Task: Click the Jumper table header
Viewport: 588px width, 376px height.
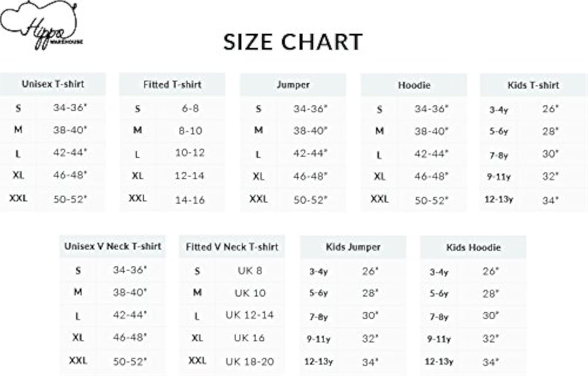Action: [x=293, y=85]
